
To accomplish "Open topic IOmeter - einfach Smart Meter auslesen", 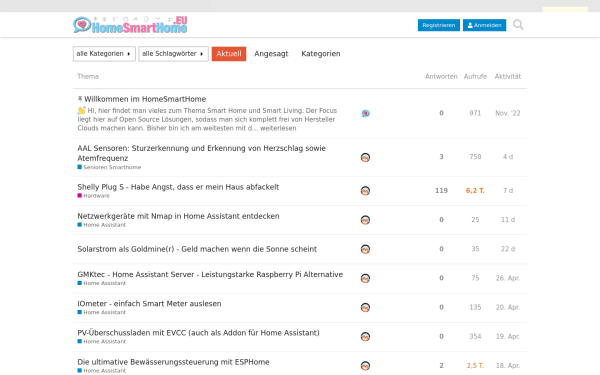I will click(149, 303).
